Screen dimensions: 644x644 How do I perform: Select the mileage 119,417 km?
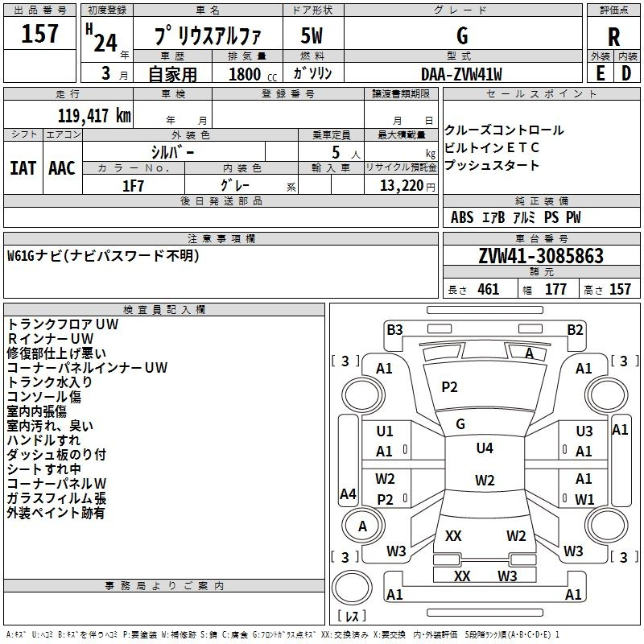point(94,115)
